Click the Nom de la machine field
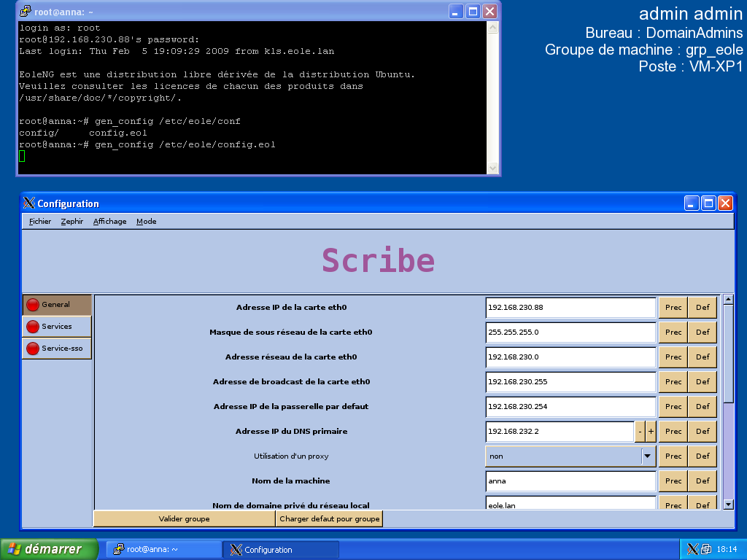 tap(570, 481)
